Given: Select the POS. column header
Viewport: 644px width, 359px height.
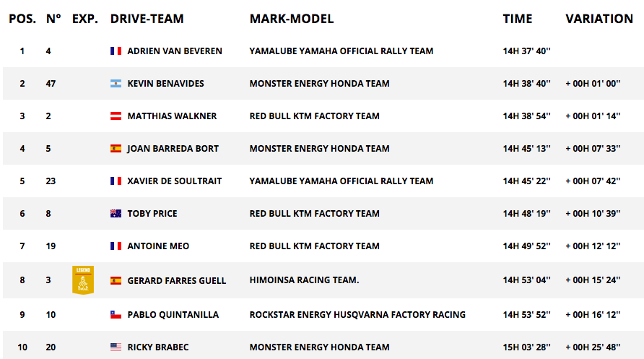Looking at the screenshot, I should [22, 19].
